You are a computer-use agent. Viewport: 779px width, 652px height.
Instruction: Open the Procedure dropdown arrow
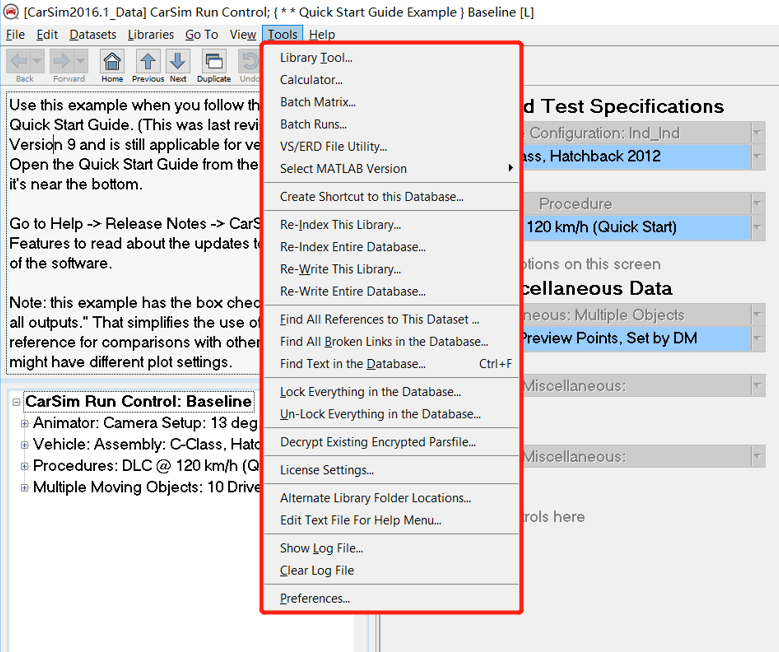[758, 203]
